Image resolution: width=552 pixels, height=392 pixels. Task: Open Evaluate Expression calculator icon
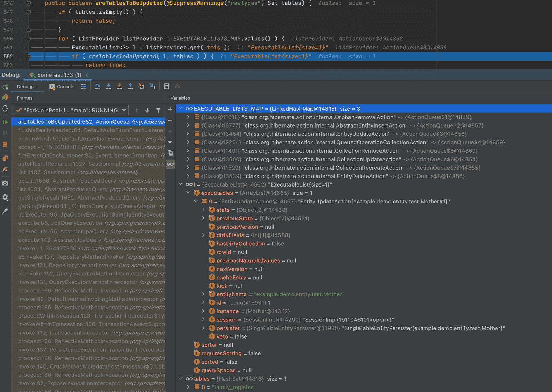(166, 86)
